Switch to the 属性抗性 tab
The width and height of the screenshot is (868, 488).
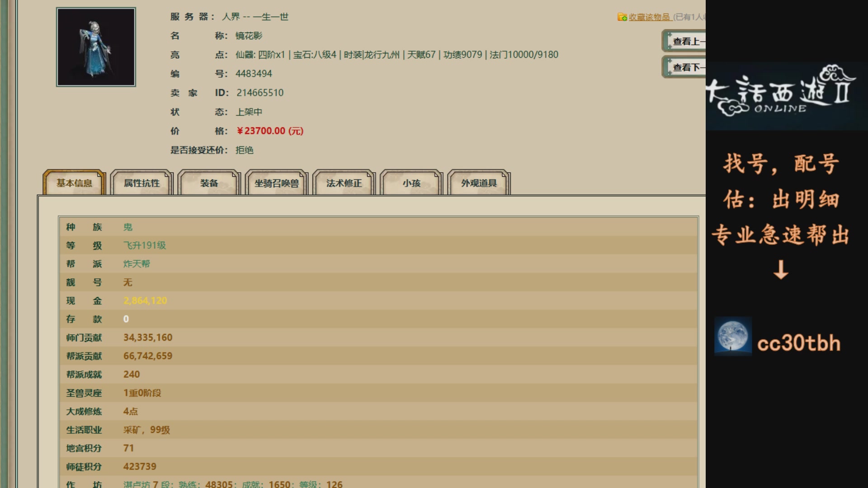142,183
